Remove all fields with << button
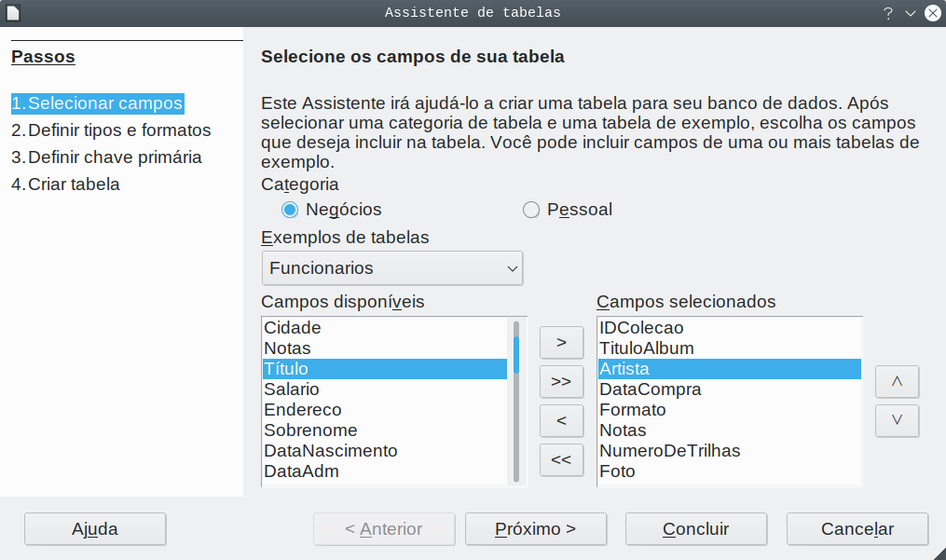 (561, 459)
